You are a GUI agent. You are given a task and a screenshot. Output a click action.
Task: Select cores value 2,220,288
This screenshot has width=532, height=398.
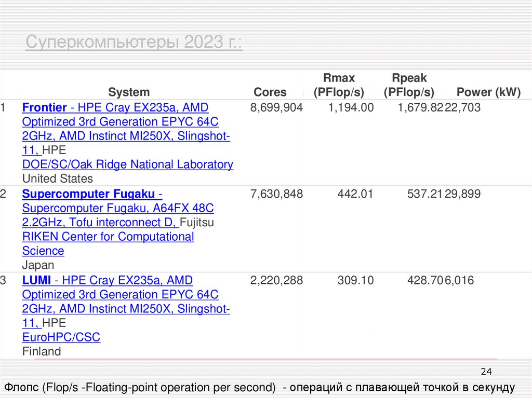point(276,280)
